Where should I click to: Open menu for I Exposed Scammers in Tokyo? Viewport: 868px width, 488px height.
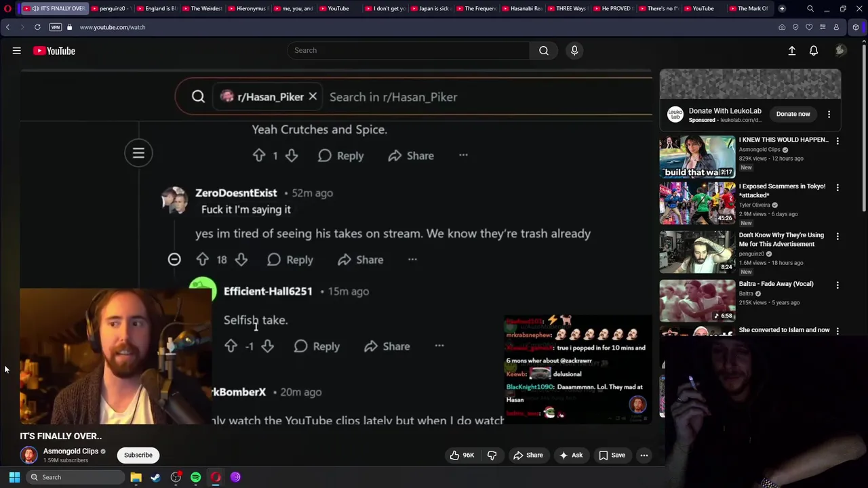(x=837, y=187)
